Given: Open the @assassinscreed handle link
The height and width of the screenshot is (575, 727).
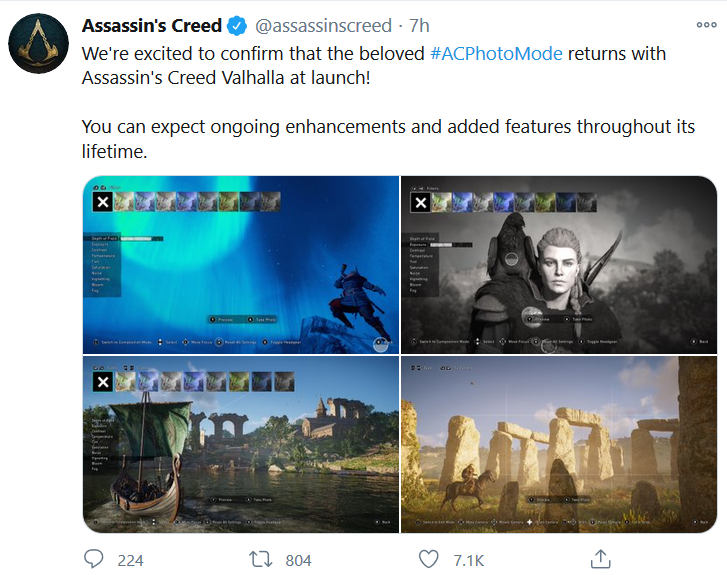Looking at the screenshot, I should point(323,26).
